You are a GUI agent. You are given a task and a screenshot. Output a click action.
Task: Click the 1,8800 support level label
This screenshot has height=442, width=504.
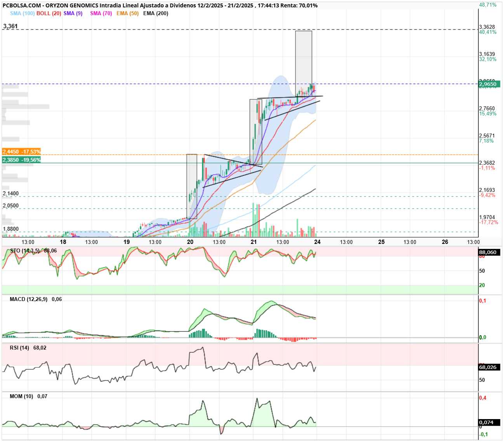click(10, 229)
